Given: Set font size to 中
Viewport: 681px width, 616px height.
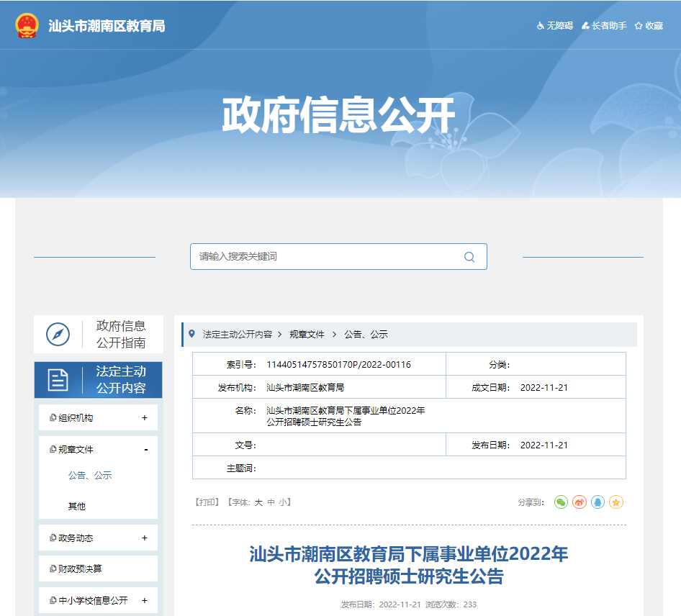Looking at the screenshot, I should pos(271,502).
